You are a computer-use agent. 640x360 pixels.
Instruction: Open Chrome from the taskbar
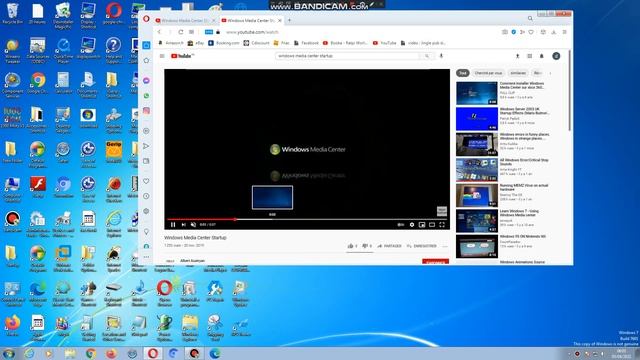tap(91, 353)
